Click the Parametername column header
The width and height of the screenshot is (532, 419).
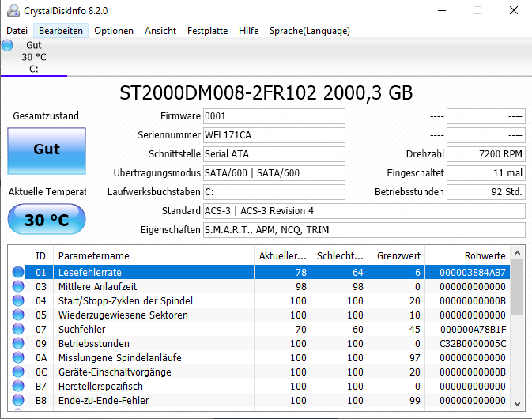point(153,255)
